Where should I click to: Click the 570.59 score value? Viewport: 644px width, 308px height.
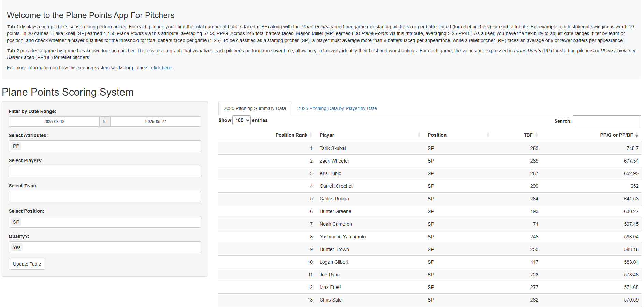pos(631,300)
